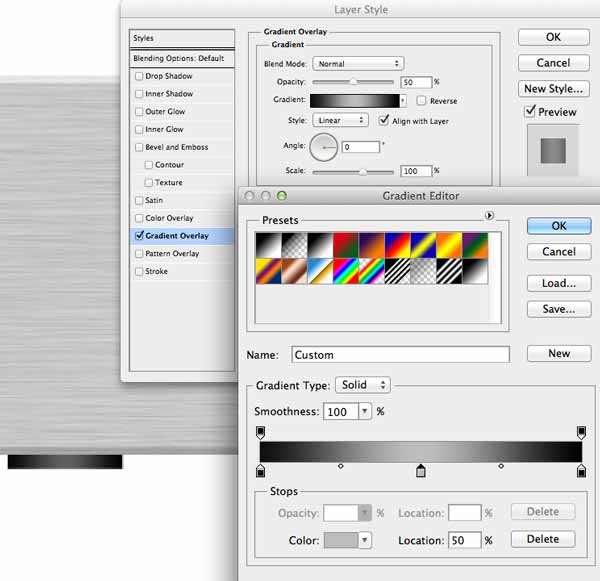Click the Layer Style preview thumbnail
600x581 pixels.
[x=553, y=151]
